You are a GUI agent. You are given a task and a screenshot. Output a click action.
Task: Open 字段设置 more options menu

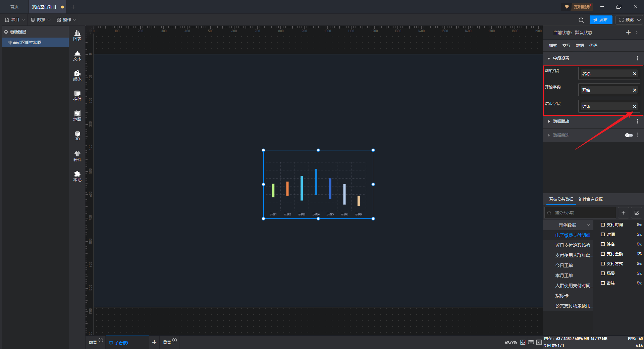pyautogui.click(x=638, y=58)
